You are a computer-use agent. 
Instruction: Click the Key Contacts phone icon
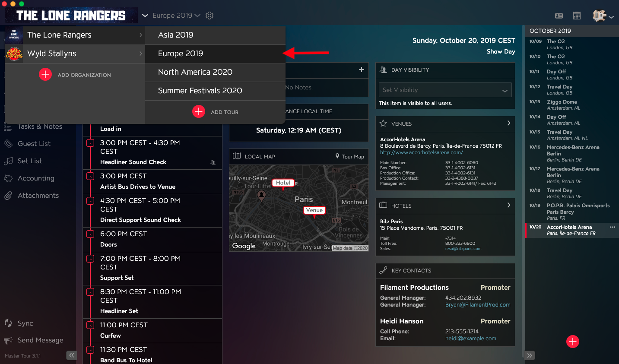(383, 270)
